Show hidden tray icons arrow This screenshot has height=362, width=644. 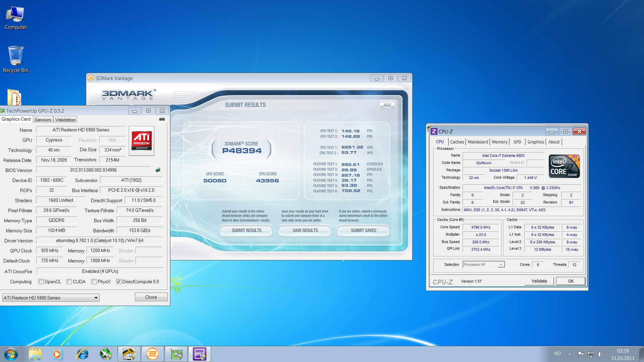coord(570,354)
